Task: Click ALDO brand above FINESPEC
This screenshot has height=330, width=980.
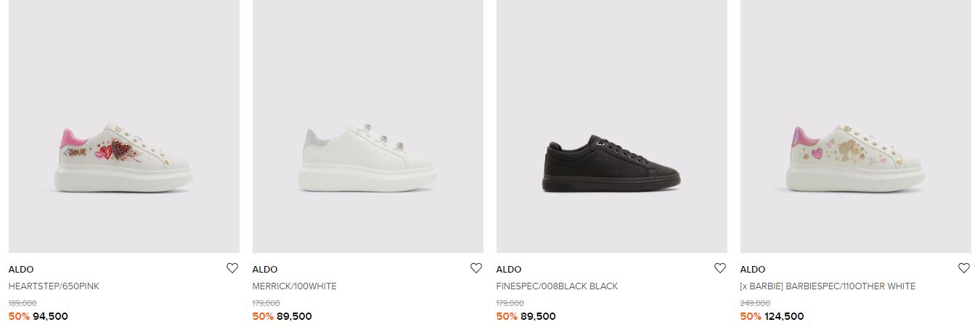Action: pyautogui.click(x=509, y=270)
